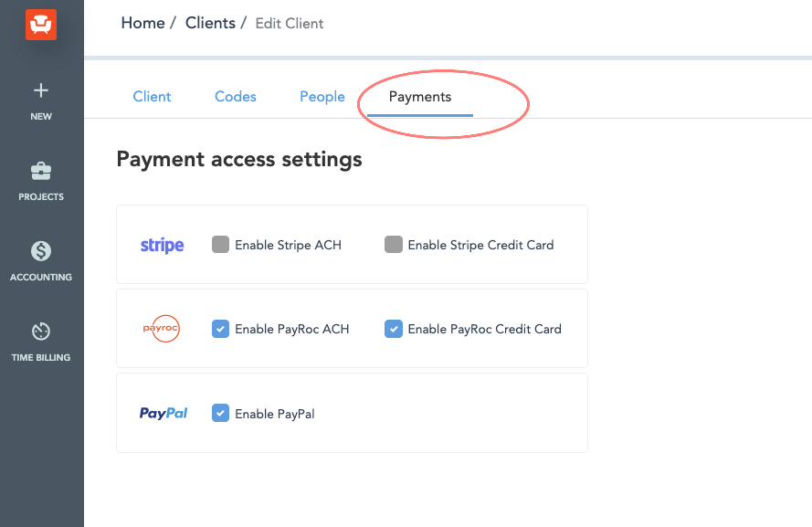The image size is (812, 527).
Task: Click the Payment access settings heading
Action: point(238,158)
